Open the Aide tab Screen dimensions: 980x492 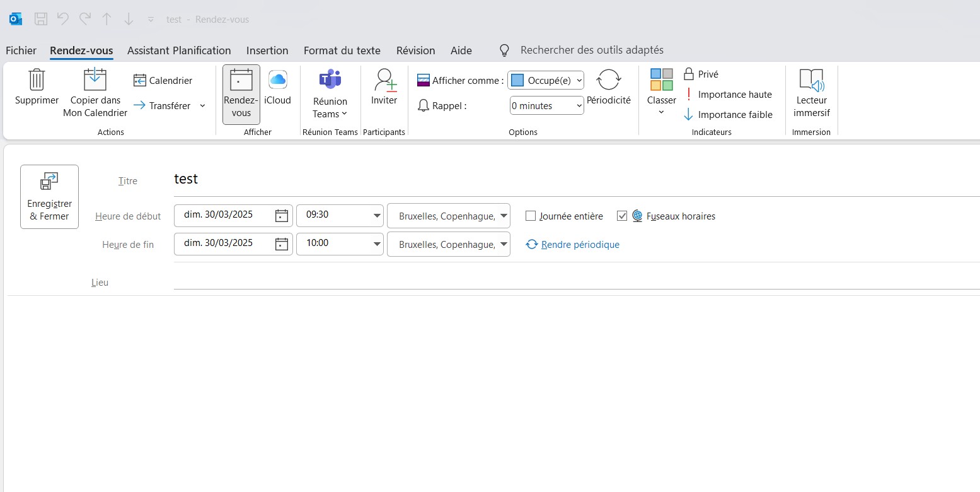pyautogui.click(x=461, y=50)
